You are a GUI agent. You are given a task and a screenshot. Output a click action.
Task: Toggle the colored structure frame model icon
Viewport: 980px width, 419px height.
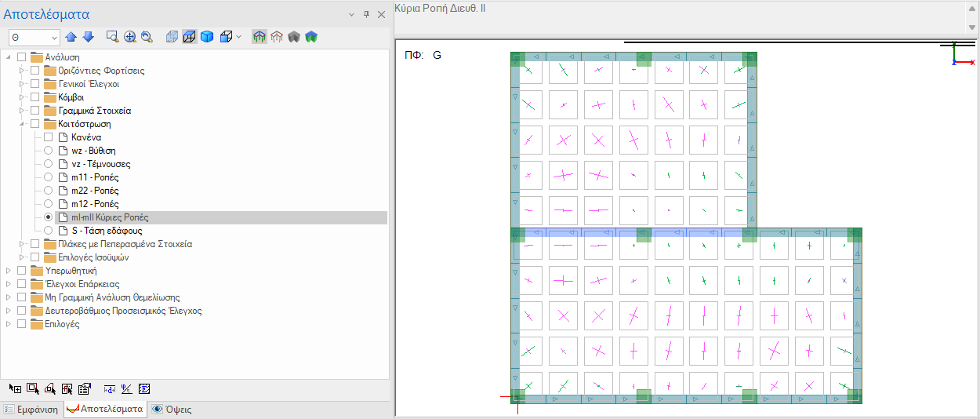(260, 37)
